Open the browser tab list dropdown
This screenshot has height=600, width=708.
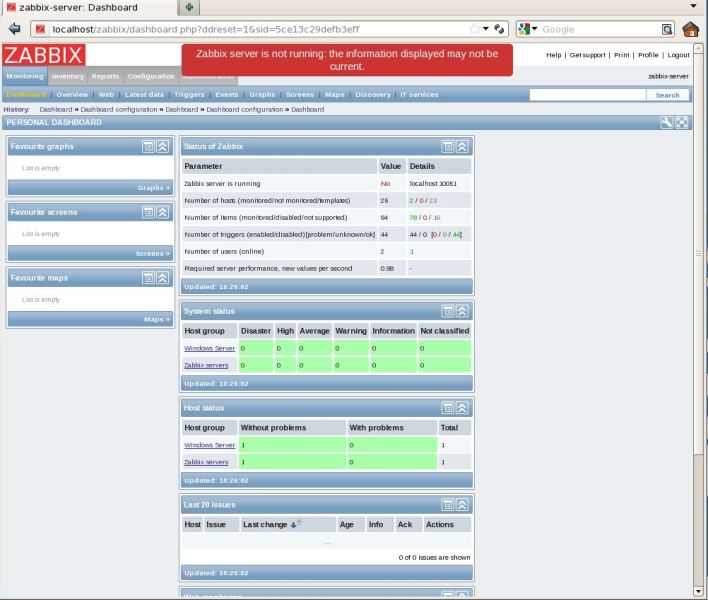coord(694,6)
